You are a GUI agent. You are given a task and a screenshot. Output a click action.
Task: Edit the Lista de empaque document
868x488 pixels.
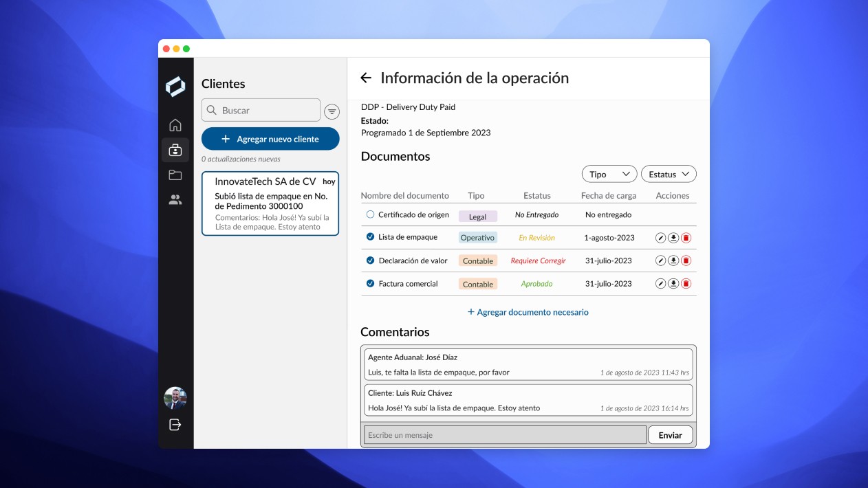coord(660,238)
